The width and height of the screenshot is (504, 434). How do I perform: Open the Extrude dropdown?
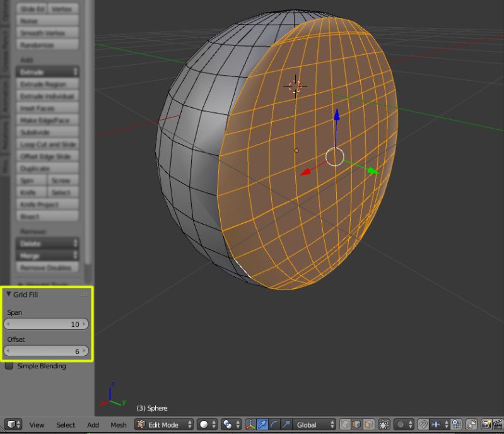(x=47, y=72)
